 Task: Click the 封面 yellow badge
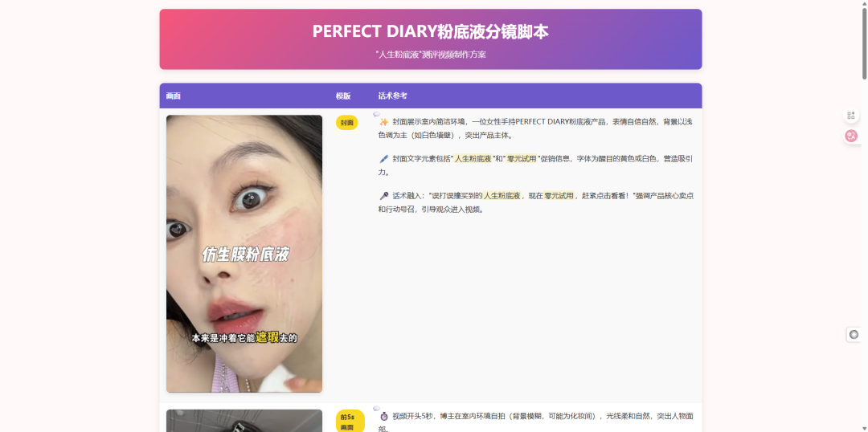coord(346,123)
